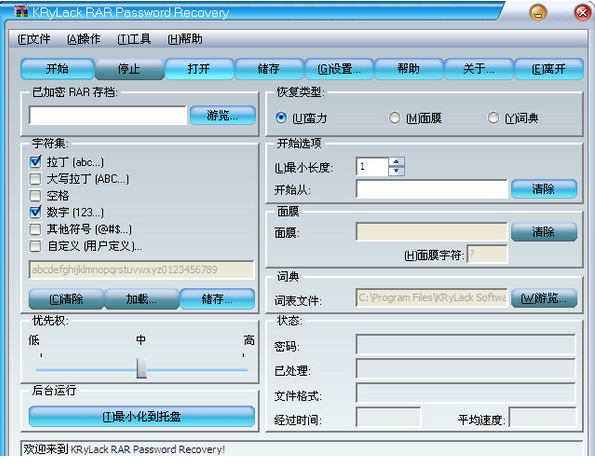
Task: Uncheck the 数字 (123...) checkbox
Action: pyautogui.click(x=35, y=212)
